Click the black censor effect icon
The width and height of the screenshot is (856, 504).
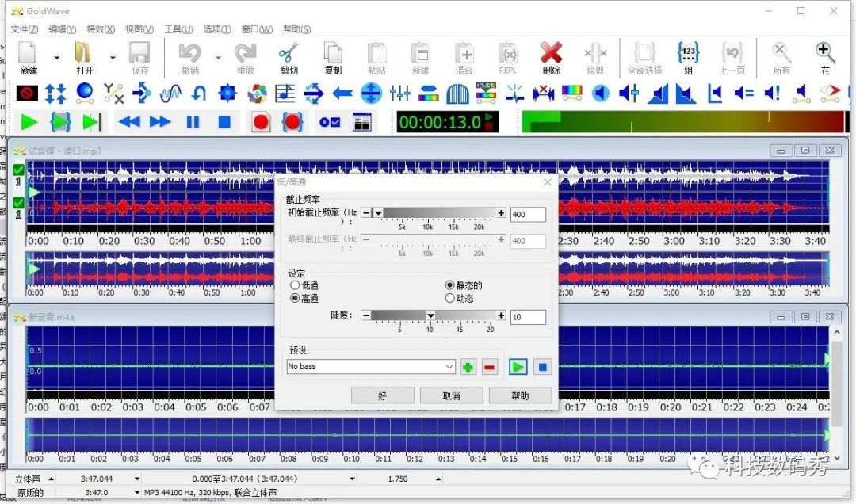point(27,94)
